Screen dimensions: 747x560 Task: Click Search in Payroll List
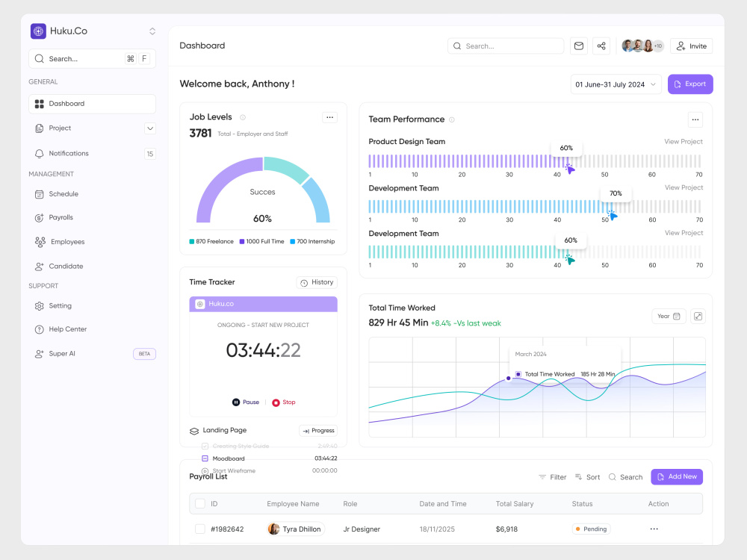tap(625, 477)
